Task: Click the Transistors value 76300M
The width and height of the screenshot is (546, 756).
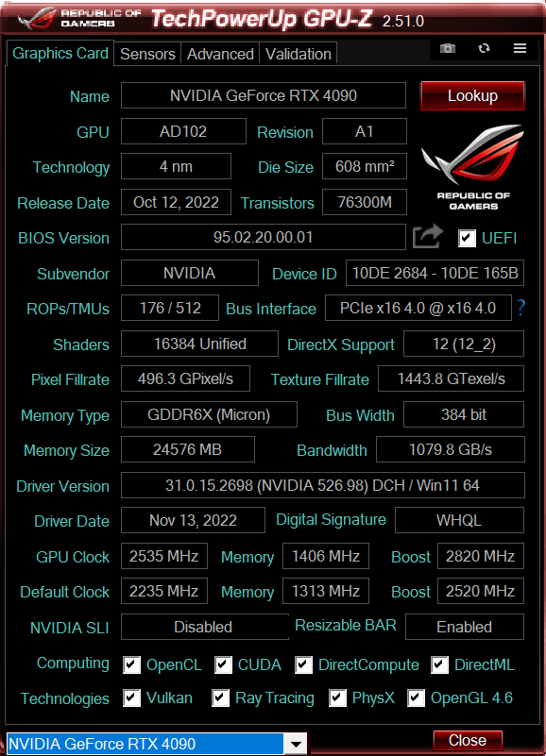Action: point(365,202)
